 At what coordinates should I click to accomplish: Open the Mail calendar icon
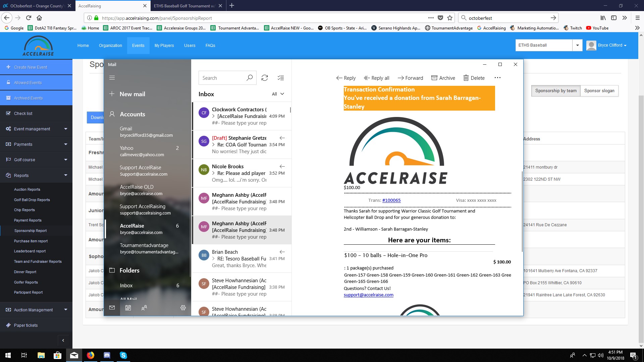pyautogui.click(x=128, y=308)
